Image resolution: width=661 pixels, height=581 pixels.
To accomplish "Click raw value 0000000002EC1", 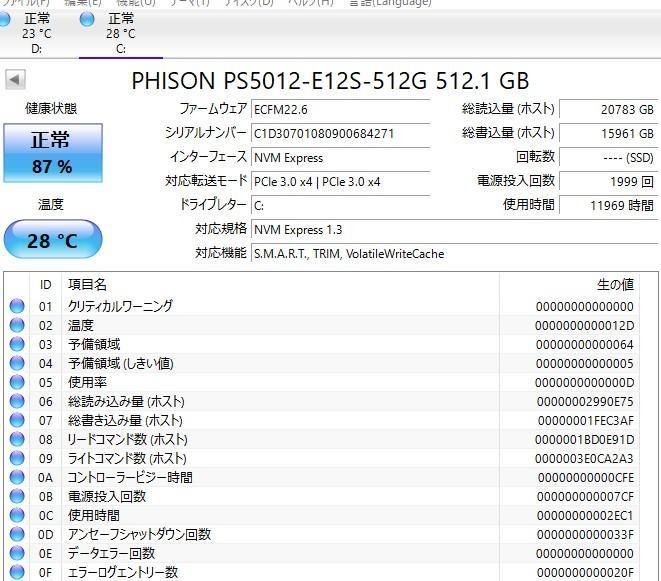I will point(585,515).
